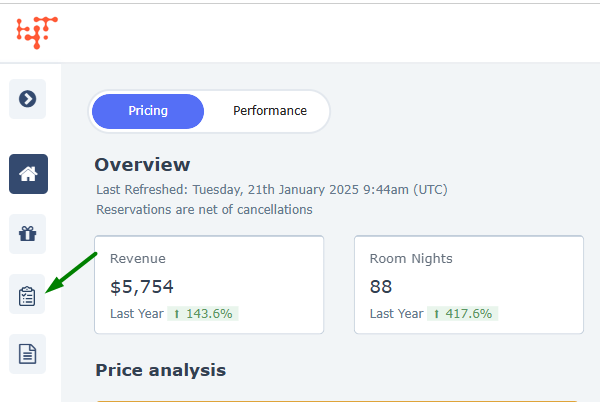Viewport: 600px width, 402px height.
Task: Click the 143.6% revenue growth badge
Action: point(202,313)
